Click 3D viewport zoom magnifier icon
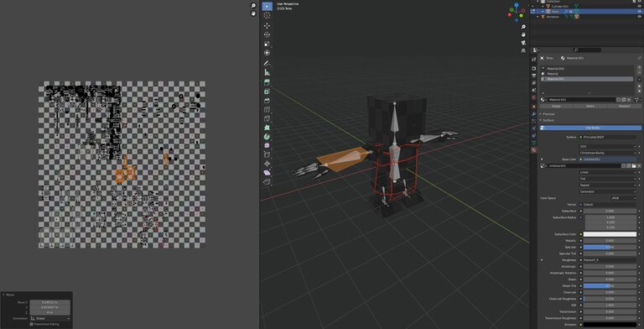The height and width of the screenshot is (329, 644). tap(523, 27)
